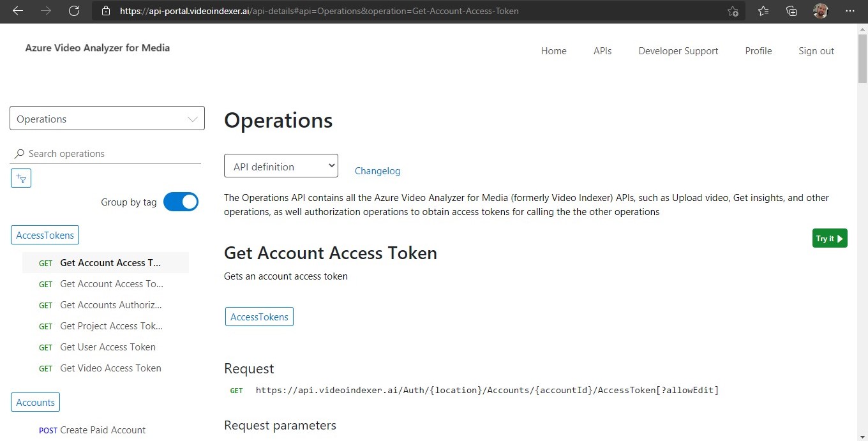Click the AccessTokens tag under Get Account Access Token
This screenshot has height=441, width=868.
[259, 317]
